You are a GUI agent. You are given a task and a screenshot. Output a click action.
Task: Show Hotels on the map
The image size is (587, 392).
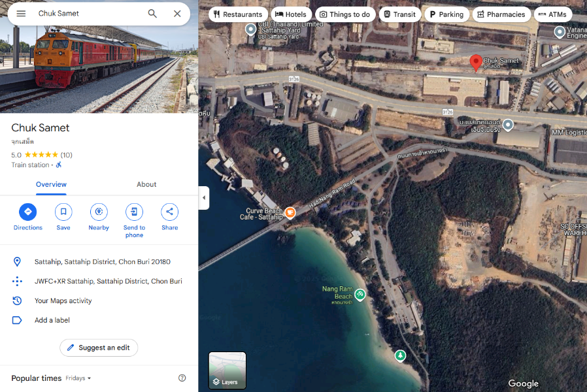tap(290, 14)
